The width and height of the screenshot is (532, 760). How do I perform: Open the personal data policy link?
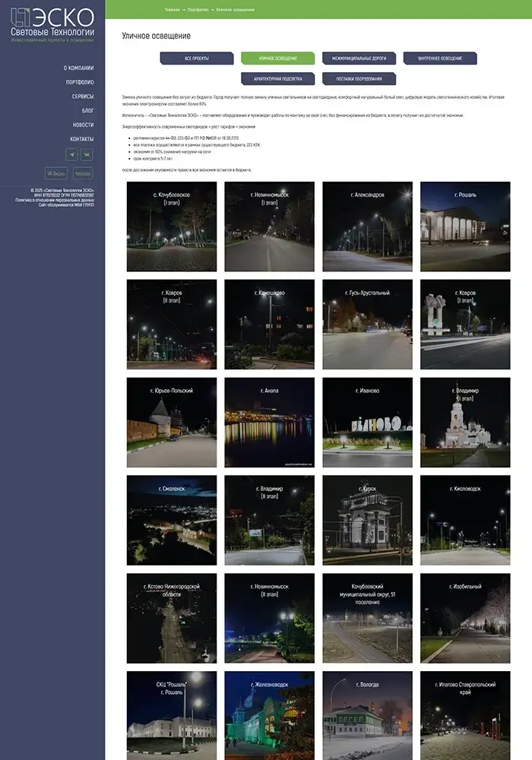(x=54, y=200)
